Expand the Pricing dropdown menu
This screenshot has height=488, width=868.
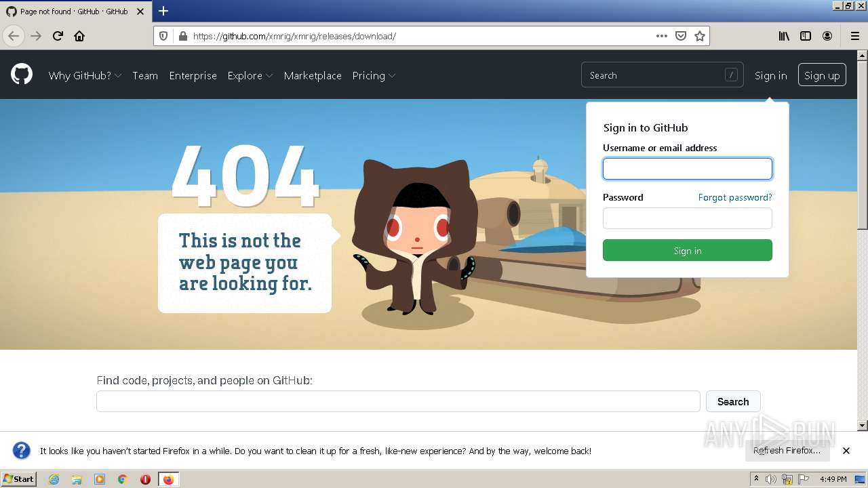pyautogui.click(x=374, y=75)
